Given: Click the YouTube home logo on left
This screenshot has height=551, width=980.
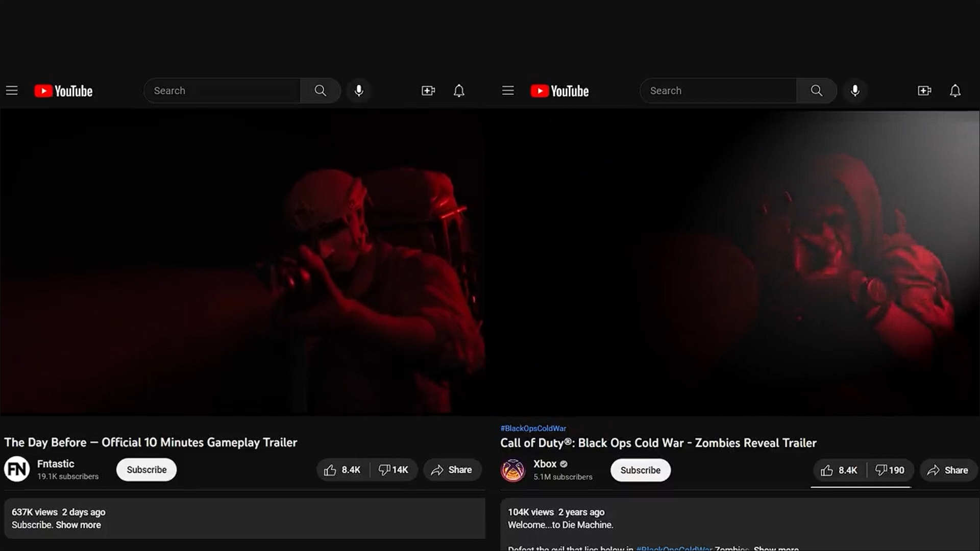Looking at the screenshot, I should [x=63, y=90].
